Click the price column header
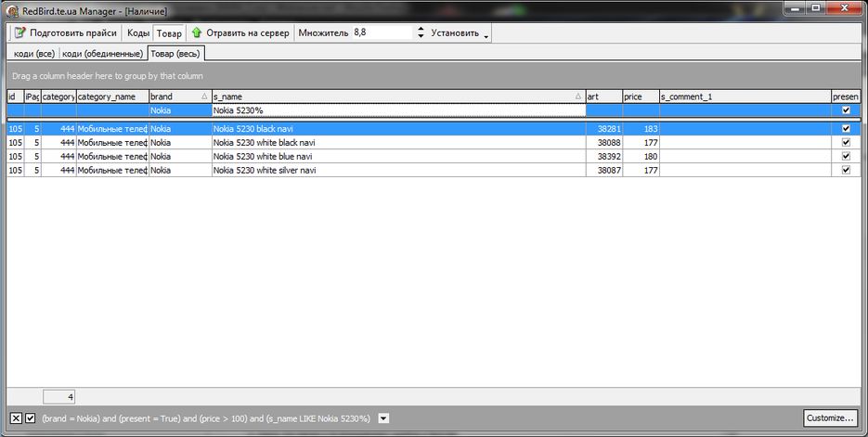This screenshot has height=437, width=868. click(x=641, y=96)
